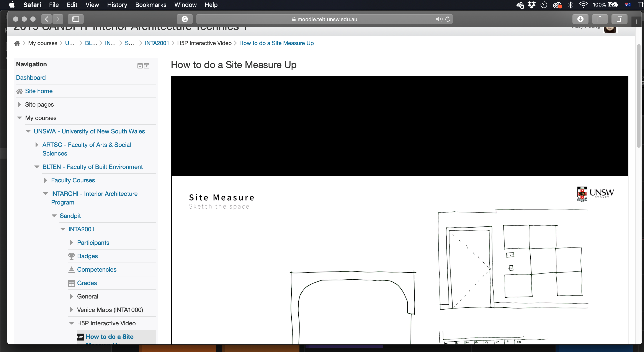Go to the Site home link
The image size is (644, 352).
(39, 91)
